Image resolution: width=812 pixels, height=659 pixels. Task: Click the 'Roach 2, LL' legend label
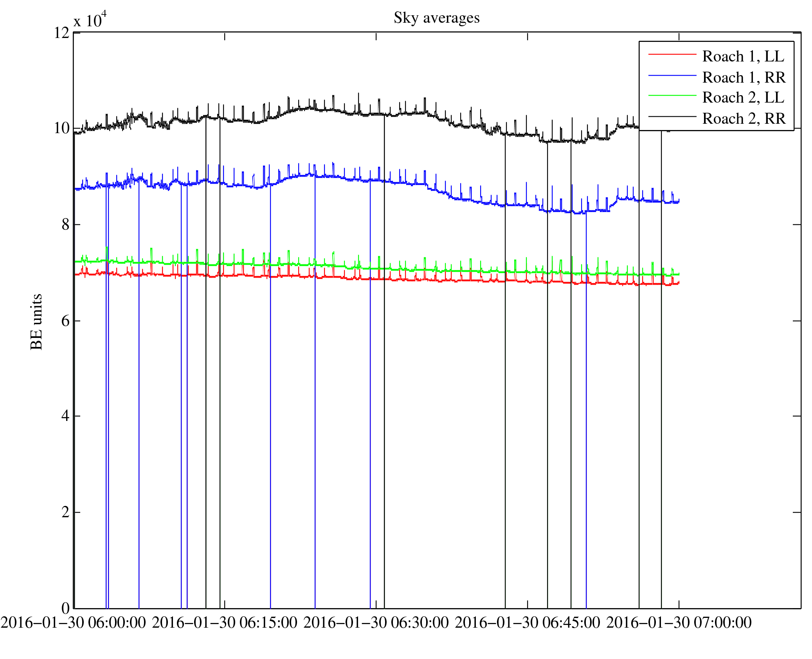point(743,97)
